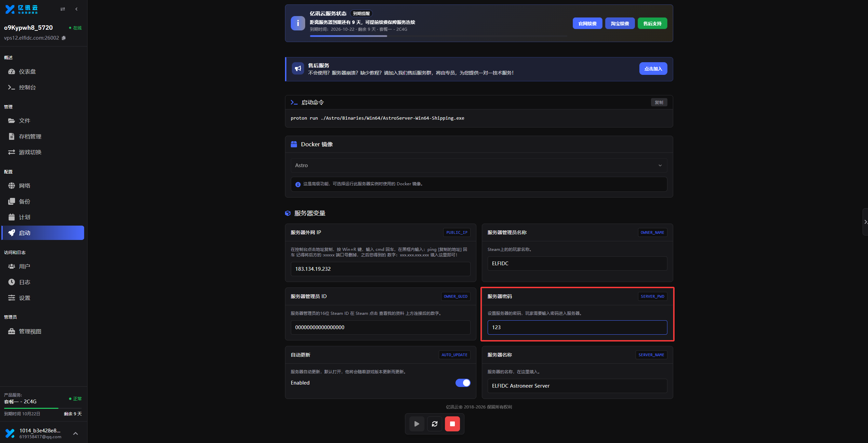The width and height of the screenshot is (868, 443).
Task: Click 官网续费 renewal button
Action: tap(587, 23)
